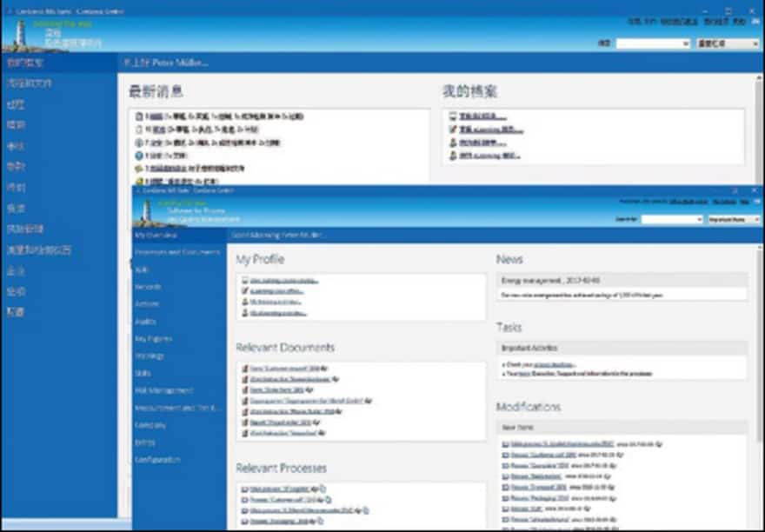765x532 pixels.
Task: Click the Important Activities header
Action: point(622,348)
